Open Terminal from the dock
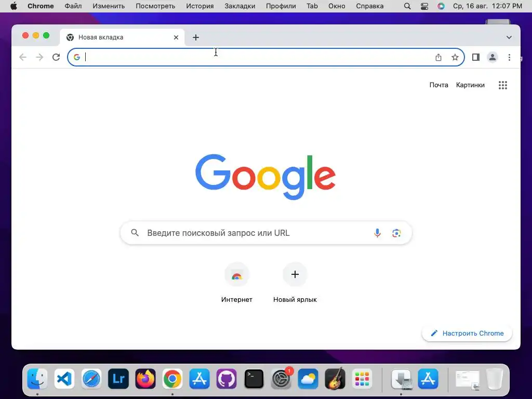Viewport: 532px width, 399px height. (x=254, y=379)
